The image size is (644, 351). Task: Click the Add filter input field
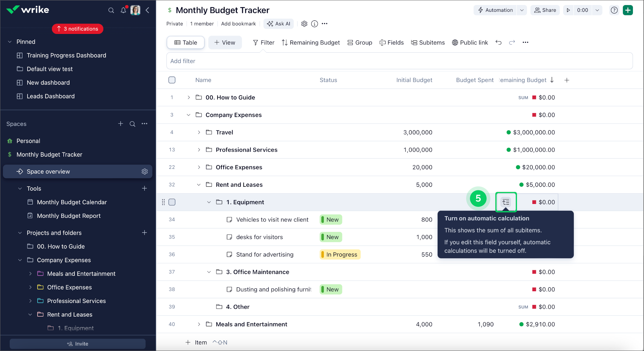[399, 61]
